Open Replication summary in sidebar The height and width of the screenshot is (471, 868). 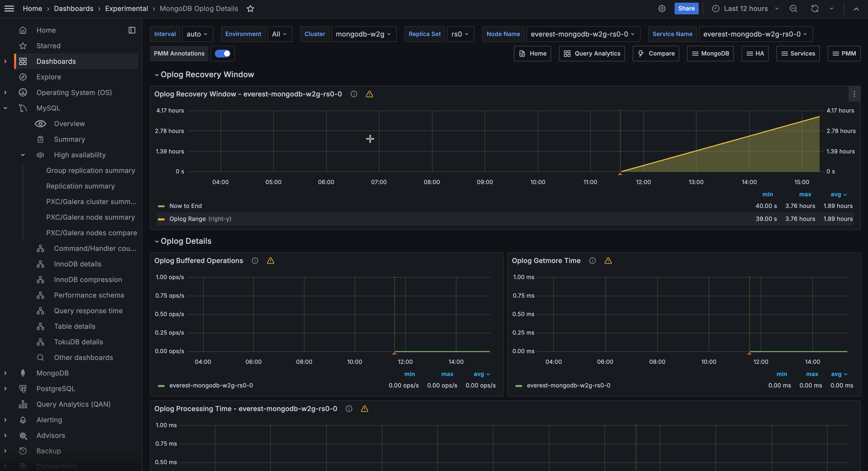[80, 186]
